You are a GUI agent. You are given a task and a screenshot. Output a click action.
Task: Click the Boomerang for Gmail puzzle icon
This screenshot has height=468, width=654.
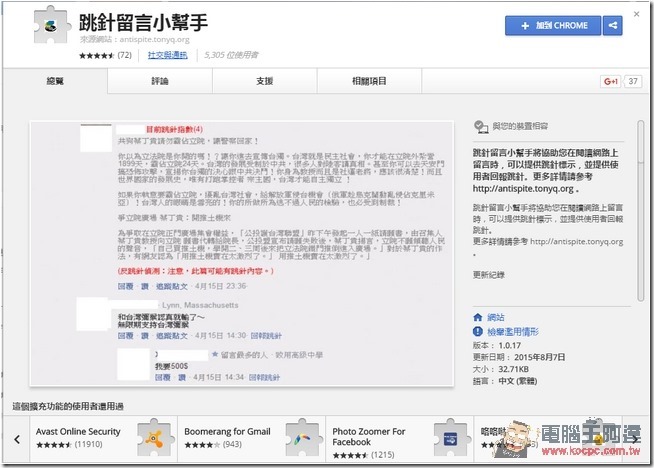click(x=302, y=438)
